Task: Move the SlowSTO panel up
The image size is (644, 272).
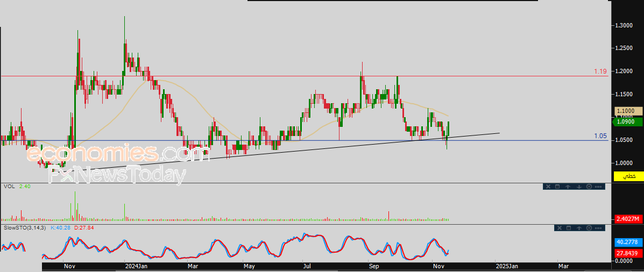Action: point(579,228)
